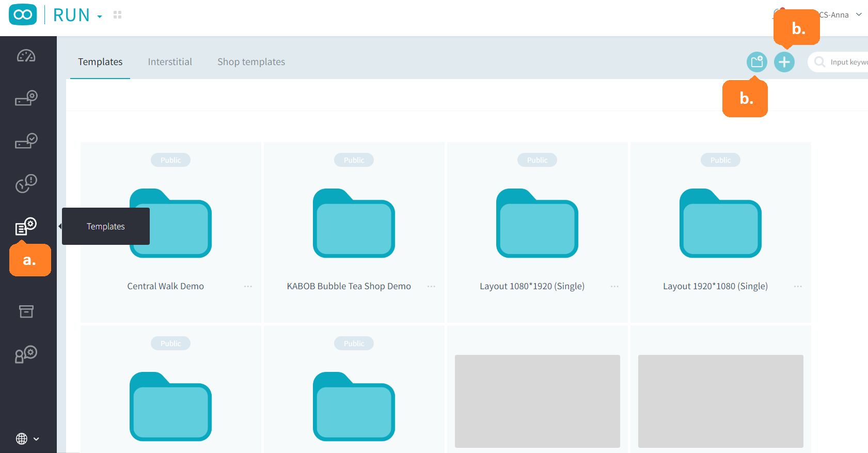Open first folder in second row
The height and width of the screenshot is (453, 868).
tap(170, 407)
